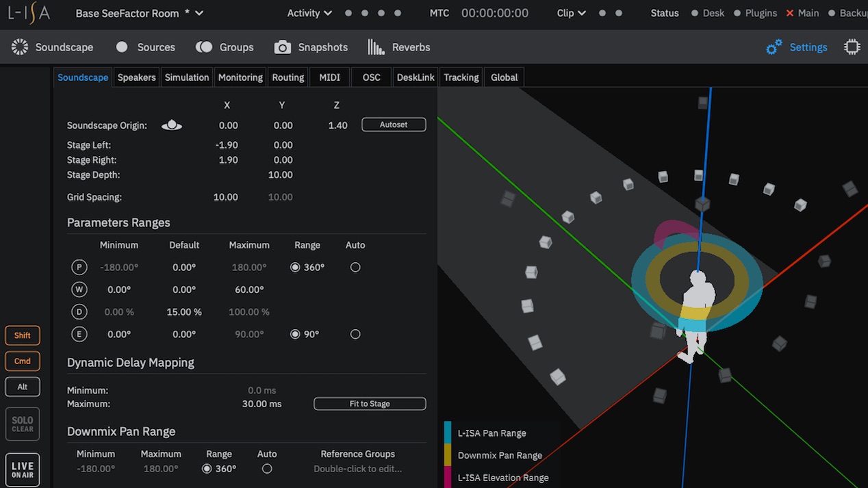Click the Reference Groups edit field

point(357,468)
